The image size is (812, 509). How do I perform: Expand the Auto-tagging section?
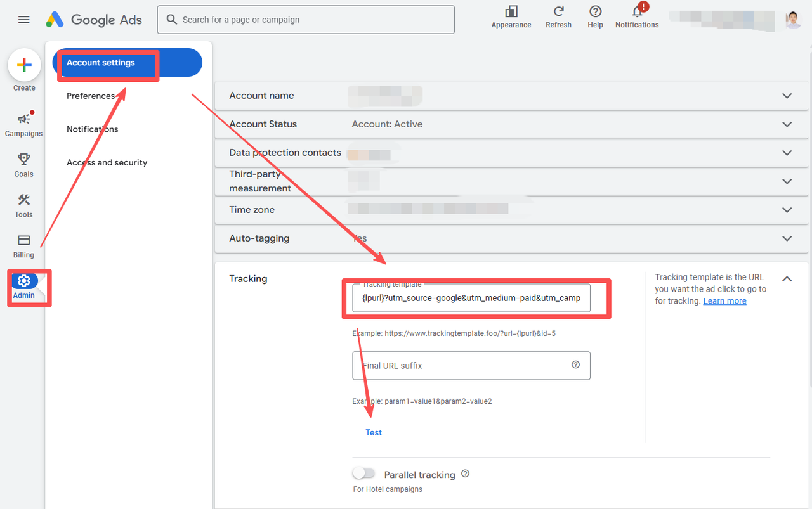(787, 238)
